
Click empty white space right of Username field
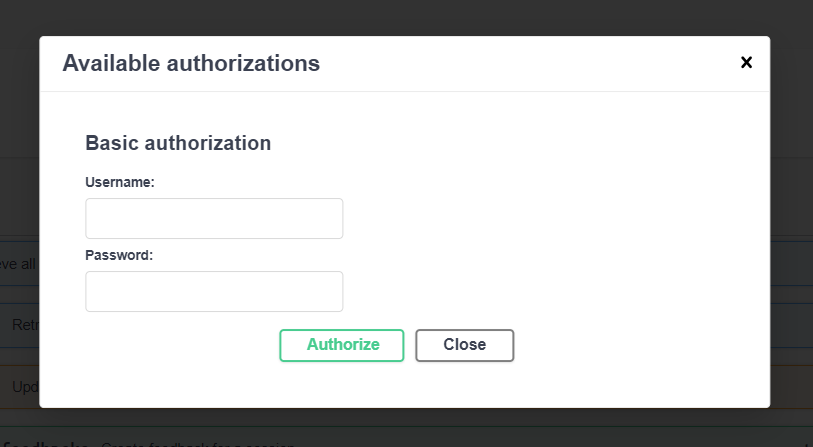pyautogui.click(x=550, y=218)
